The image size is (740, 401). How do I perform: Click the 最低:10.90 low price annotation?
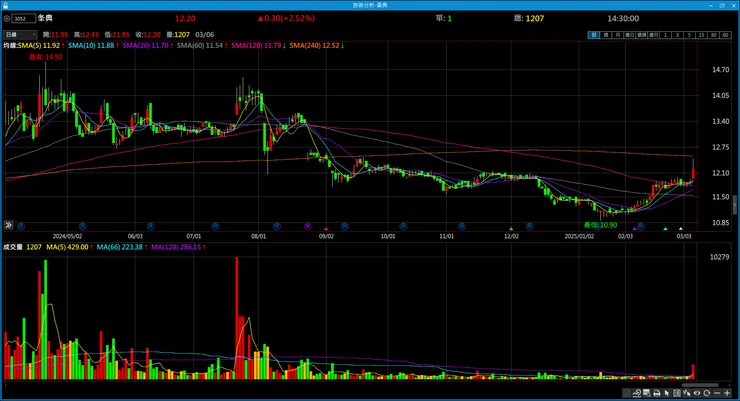[x=600, y=225]
